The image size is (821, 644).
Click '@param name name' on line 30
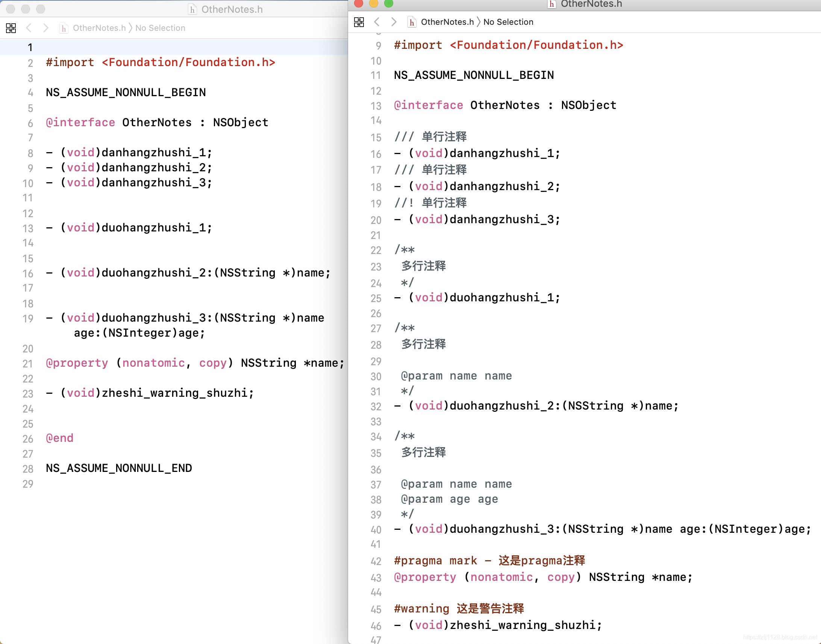click(x=456, y=376)
